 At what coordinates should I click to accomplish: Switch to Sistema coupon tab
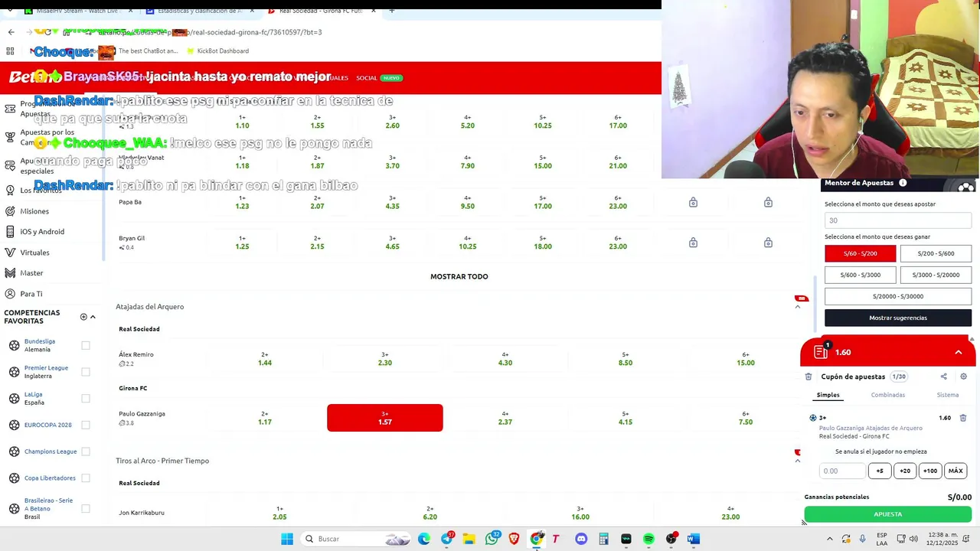tap(947, 395)
